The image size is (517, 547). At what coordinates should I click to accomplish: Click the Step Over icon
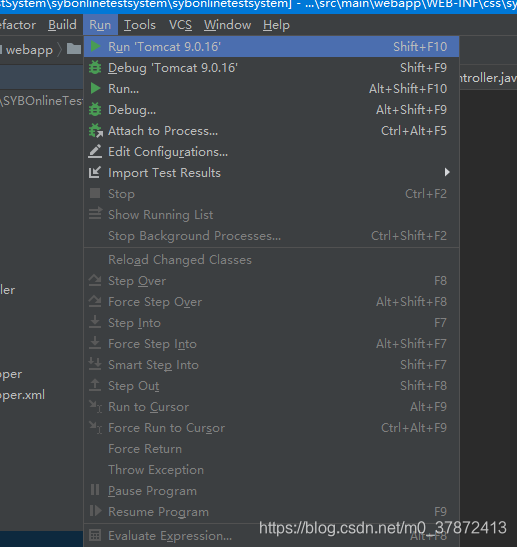pyautogui.click(x=95, y=280)
